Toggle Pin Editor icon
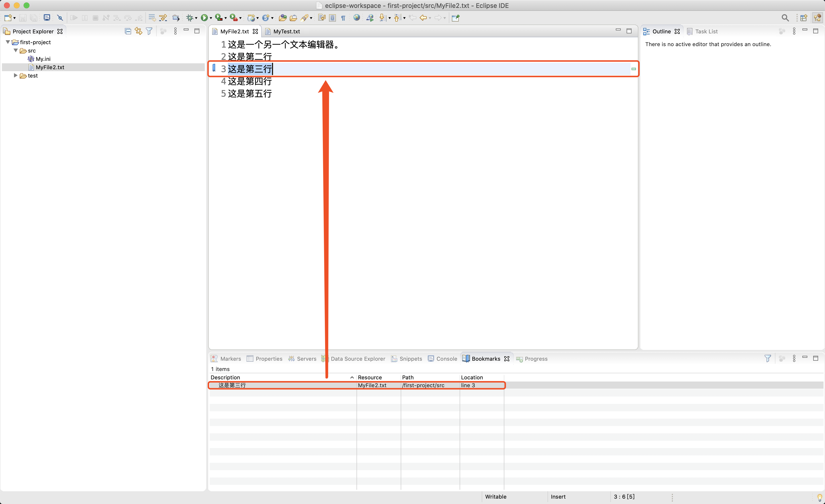The width and height of the screenshot is (825, 504). (x=456, y=18)
